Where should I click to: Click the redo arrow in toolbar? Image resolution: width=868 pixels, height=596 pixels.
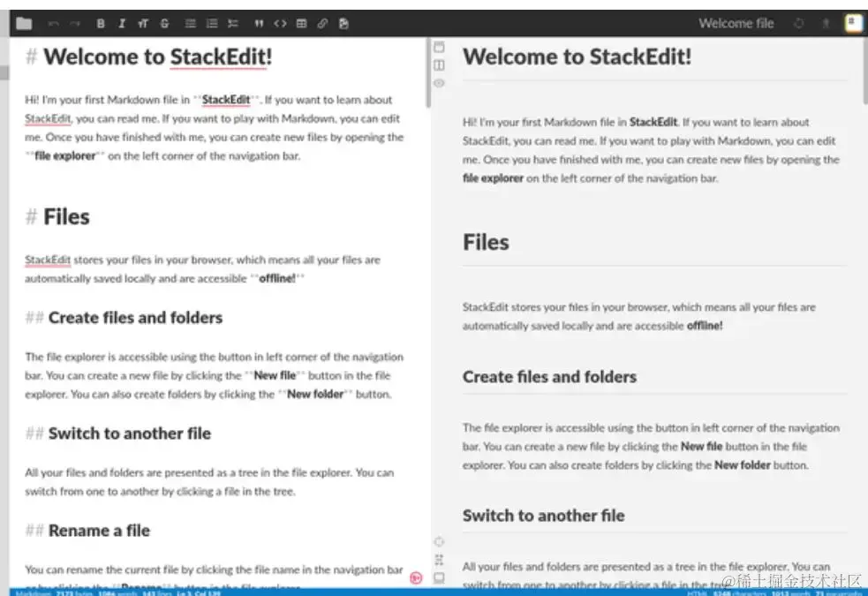click(75, 23)
